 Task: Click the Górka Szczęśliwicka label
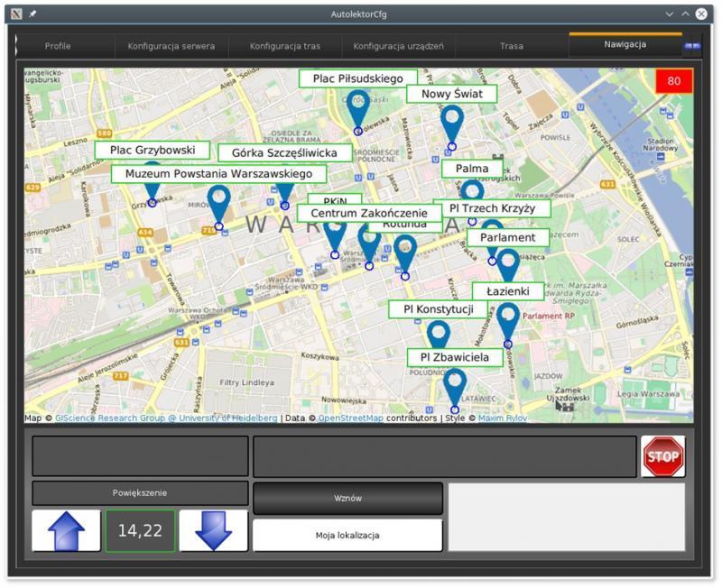(x=284, y=152)
